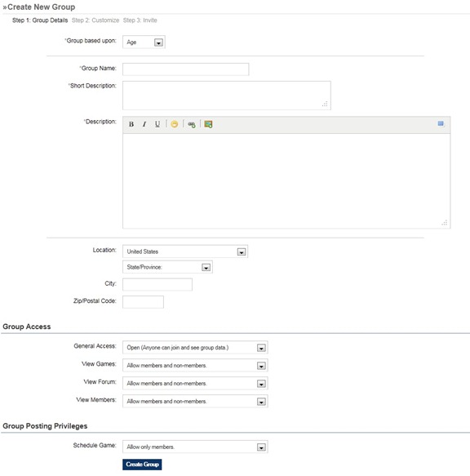Apply Italic formatting in Description editor
Image resolution: width=470 pixels, height=476 pixels.
pyautogui.click(x=144, y=124)
